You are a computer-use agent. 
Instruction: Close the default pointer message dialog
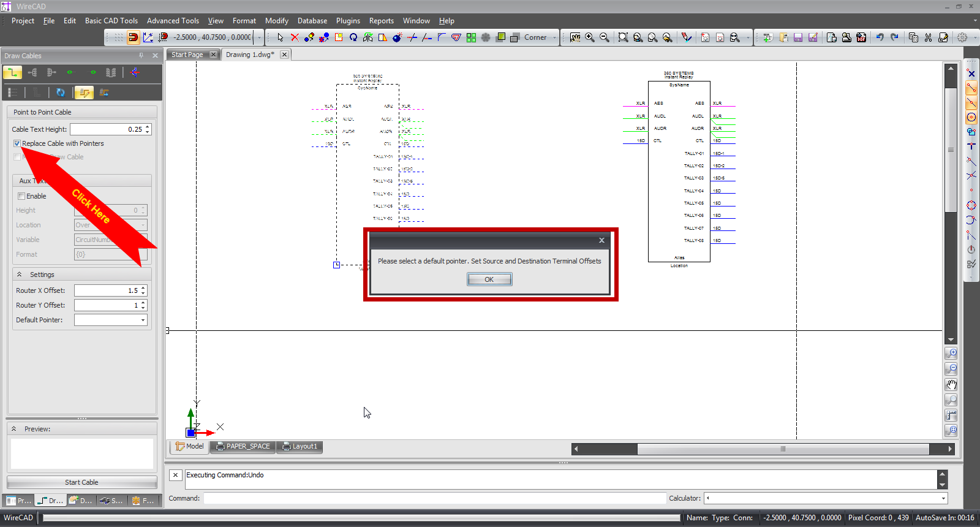[x=601, y=240]
